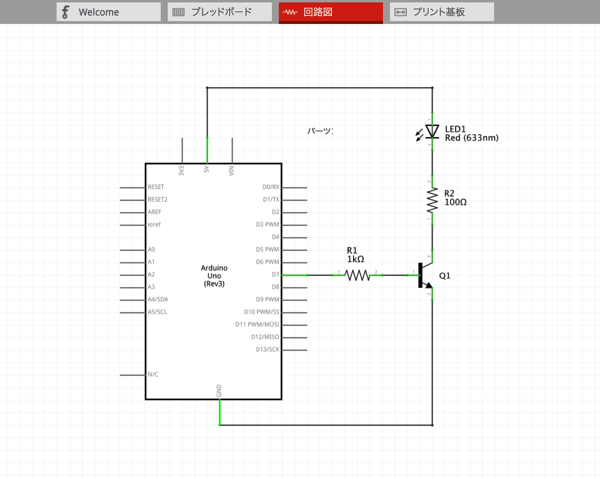
Task: Click the D12/MISO pin label
Action: tap(265, 337)
